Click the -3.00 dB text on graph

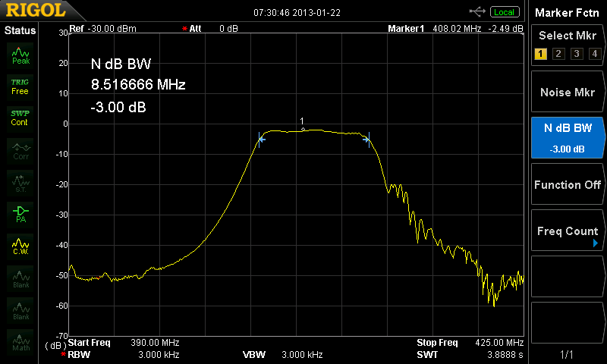click(x=118, y=107)
